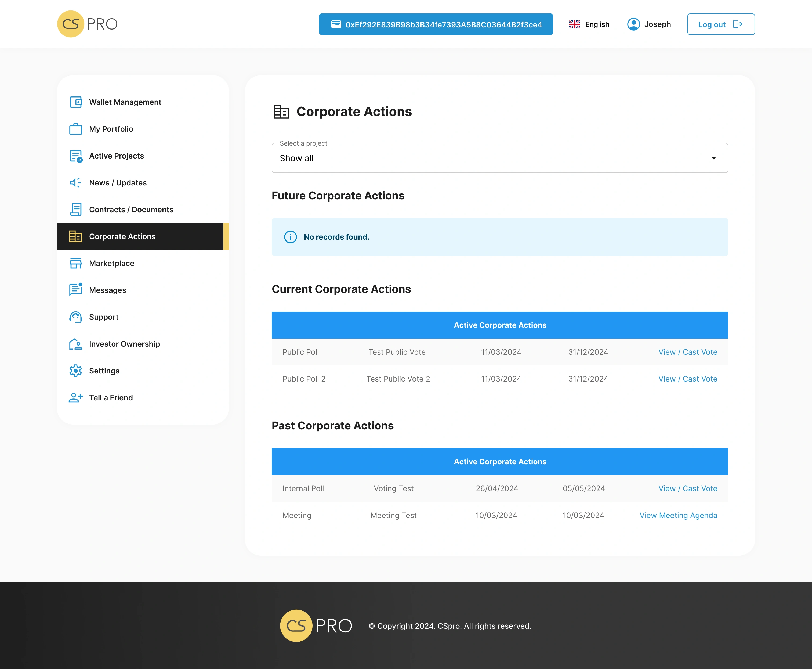Viewport: 812px width, 669px height.
Task: Click the Messages chat icon
Action: pos(76,290)
